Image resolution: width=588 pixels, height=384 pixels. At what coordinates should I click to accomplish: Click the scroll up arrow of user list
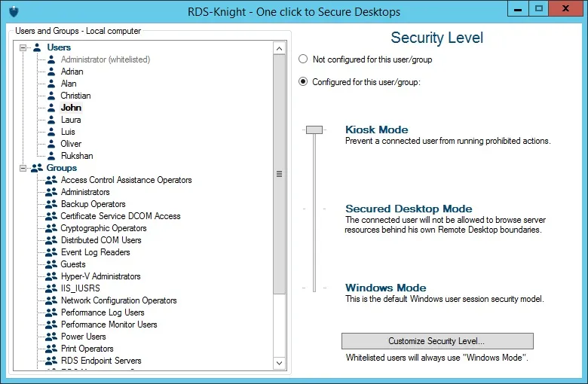tap(279, 48)
